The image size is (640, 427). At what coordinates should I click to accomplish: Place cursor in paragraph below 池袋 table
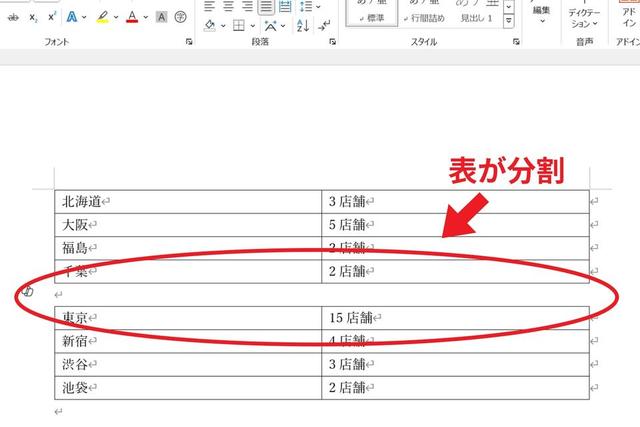[x=59, y=412]
